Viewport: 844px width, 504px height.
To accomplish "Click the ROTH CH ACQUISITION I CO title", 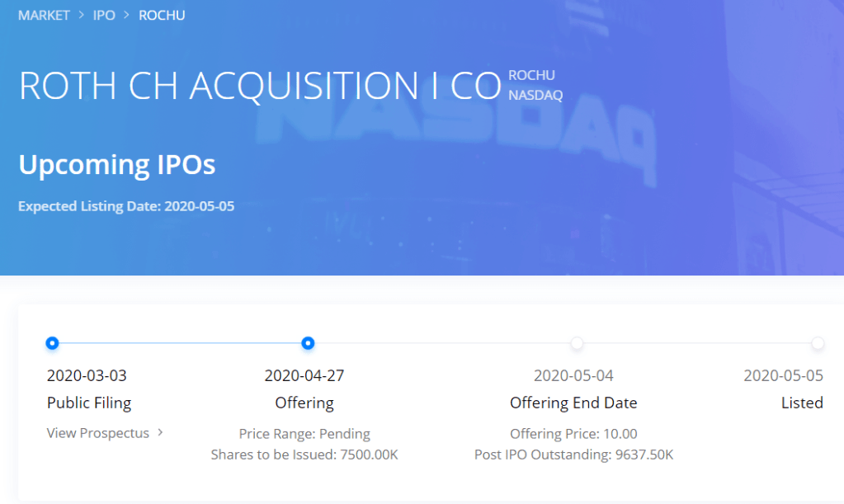I will [x=260, y=86].
